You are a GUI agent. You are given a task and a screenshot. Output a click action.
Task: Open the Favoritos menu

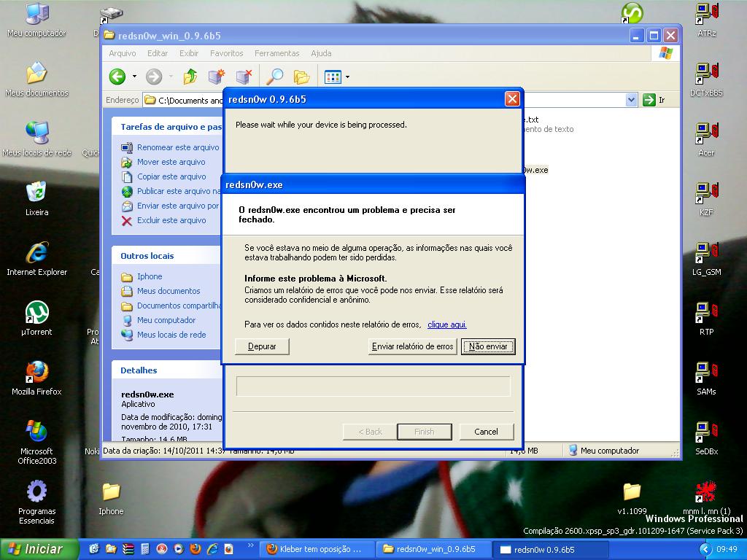coord(226,53)
